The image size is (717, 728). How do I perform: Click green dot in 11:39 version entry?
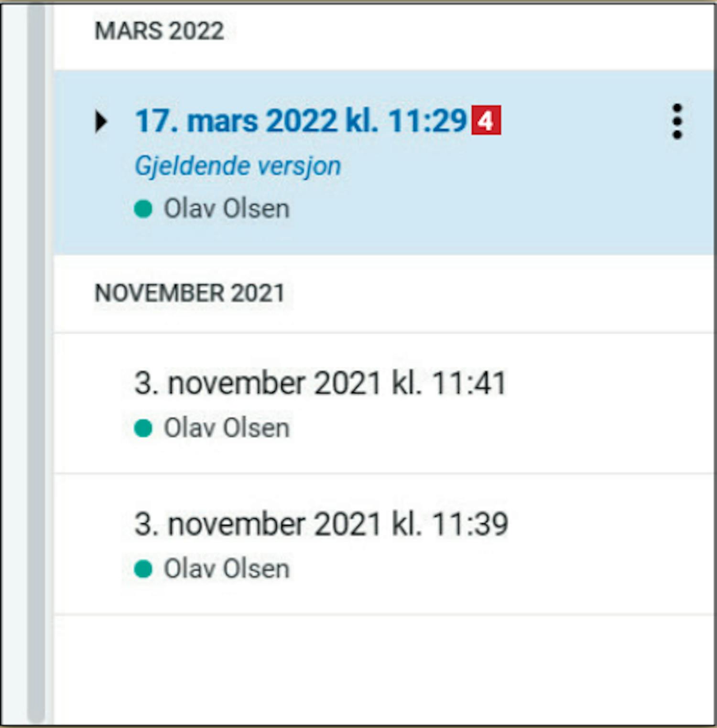(x=143, y=569)
